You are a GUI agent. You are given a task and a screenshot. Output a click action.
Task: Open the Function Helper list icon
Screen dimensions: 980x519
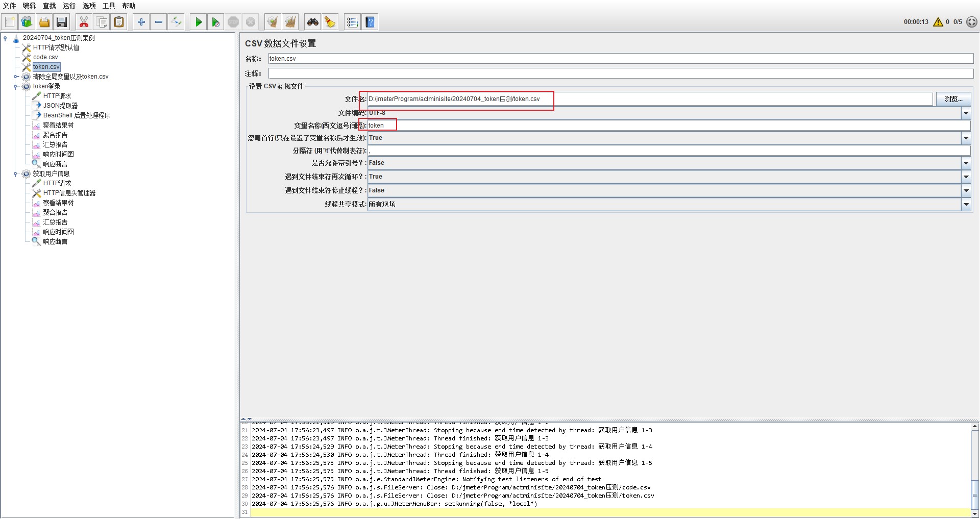352,22
